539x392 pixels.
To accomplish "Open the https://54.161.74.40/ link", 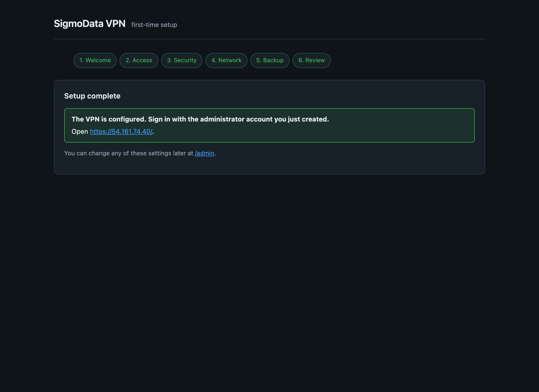I will click(x=121, y=132).
